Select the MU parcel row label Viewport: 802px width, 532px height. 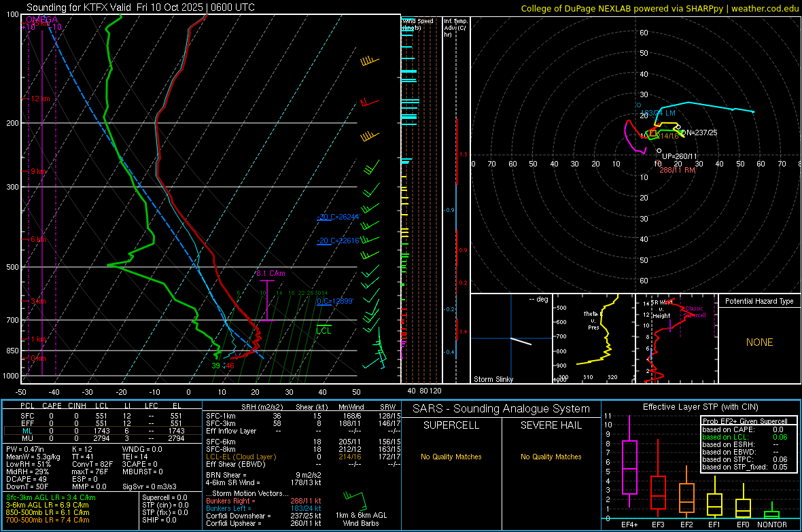[x=27, y=438]
